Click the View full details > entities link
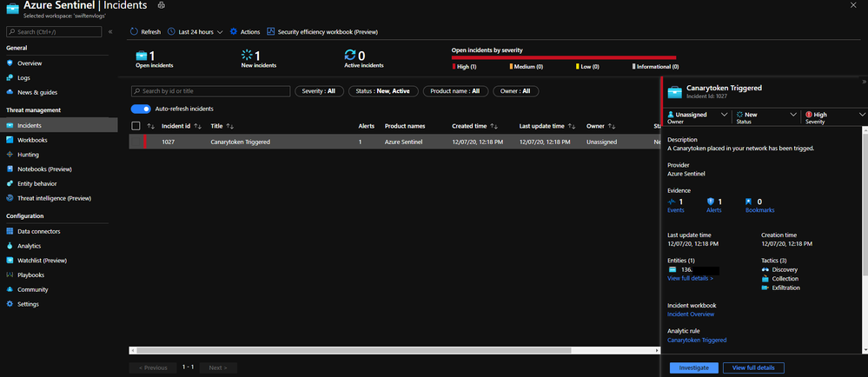 point(690,278)
